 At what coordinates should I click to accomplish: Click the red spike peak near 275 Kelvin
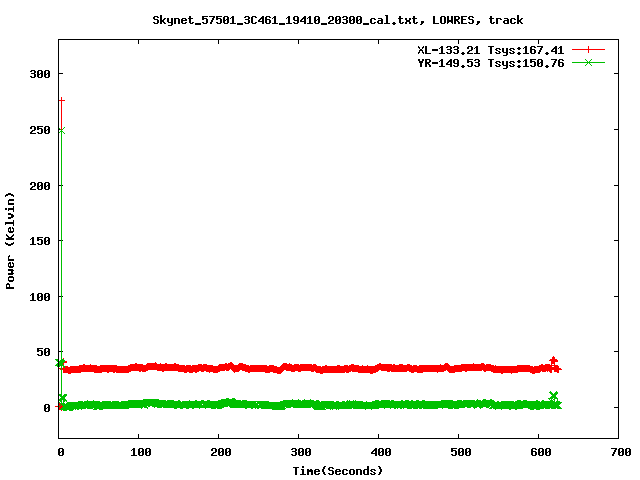click(62, 100)
